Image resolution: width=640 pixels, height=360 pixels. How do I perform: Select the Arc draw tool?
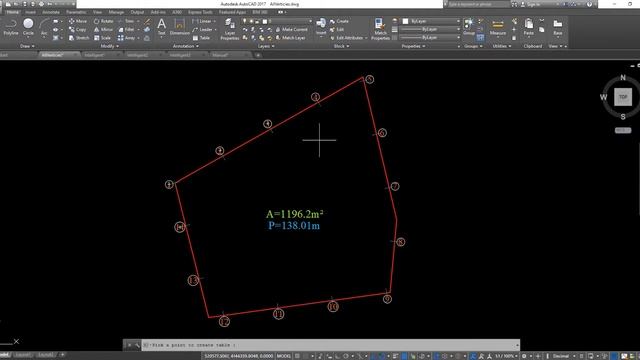(44, 27)
